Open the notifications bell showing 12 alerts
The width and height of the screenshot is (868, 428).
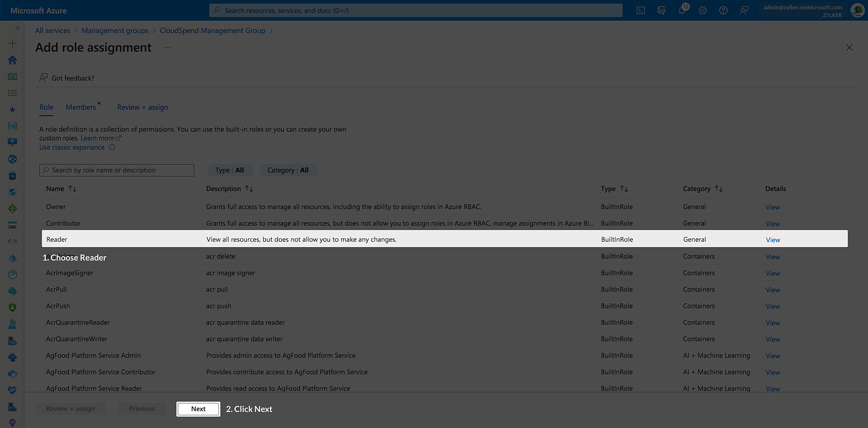click(x=682, y=10)
